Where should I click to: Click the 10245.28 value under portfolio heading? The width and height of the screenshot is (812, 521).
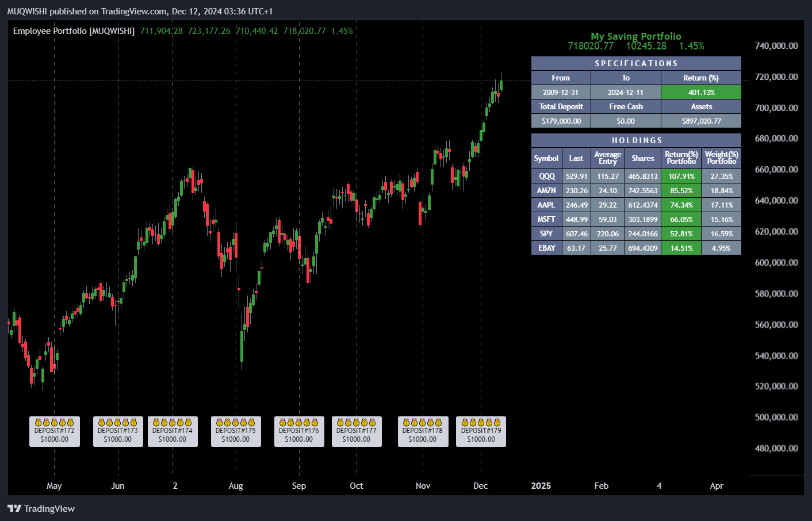click(x=646, y=46)
